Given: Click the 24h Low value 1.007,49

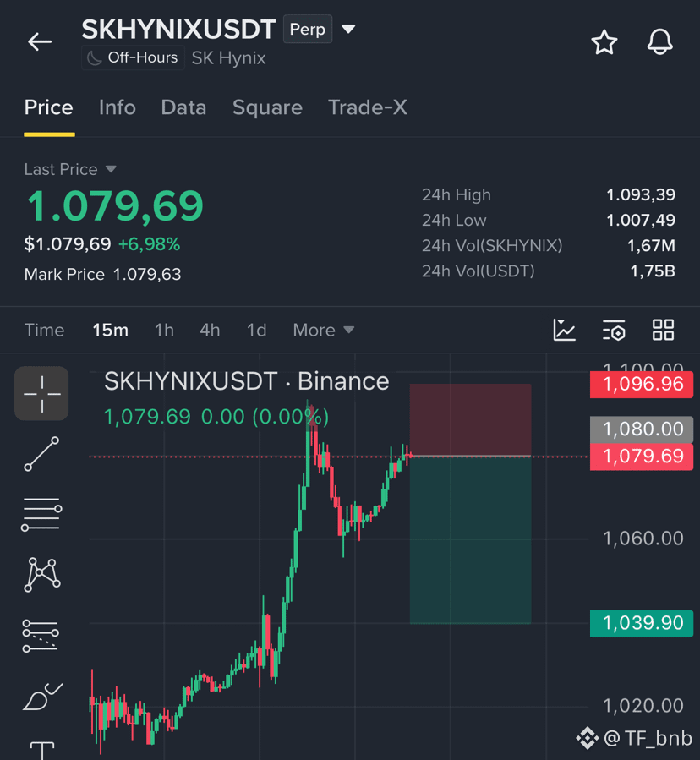Looking at the screenshot, I should pyautogui.click(x=640, y=221).
